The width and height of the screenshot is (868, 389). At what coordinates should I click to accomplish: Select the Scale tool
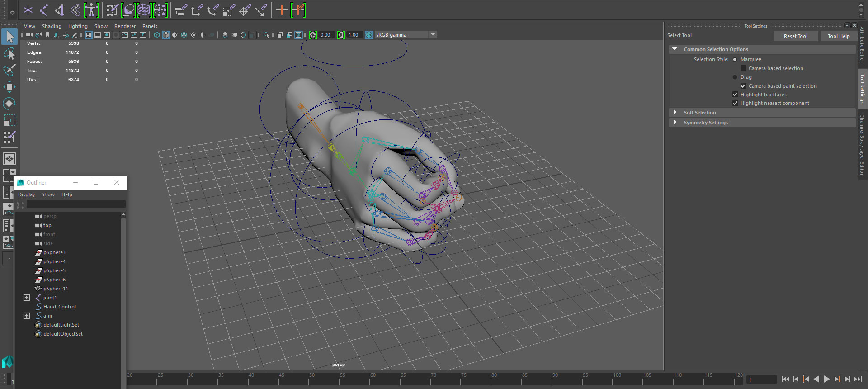pyautogui.click(x=9, y=120)
